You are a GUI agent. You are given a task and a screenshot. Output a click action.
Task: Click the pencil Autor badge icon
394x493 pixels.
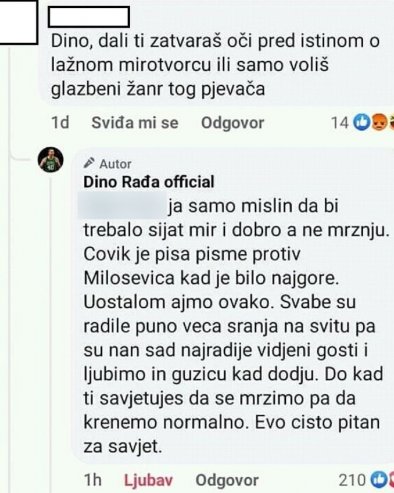click(89, 163)
